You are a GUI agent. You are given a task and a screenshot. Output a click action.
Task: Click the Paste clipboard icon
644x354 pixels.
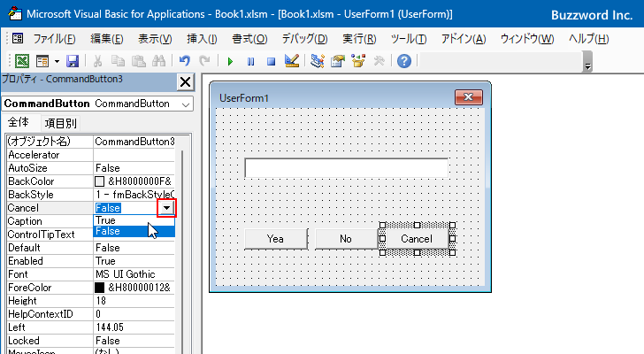pyautogui.click(x=138, y=61)
